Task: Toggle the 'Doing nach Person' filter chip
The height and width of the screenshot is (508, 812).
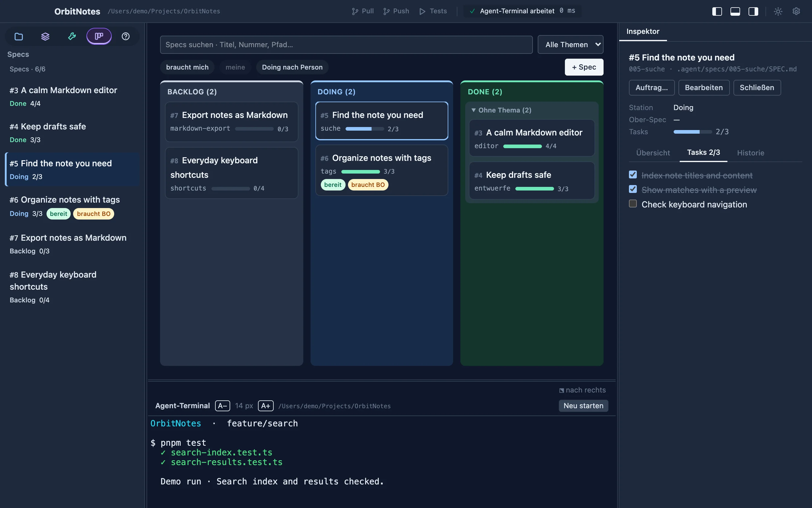Action: [292, 67]
